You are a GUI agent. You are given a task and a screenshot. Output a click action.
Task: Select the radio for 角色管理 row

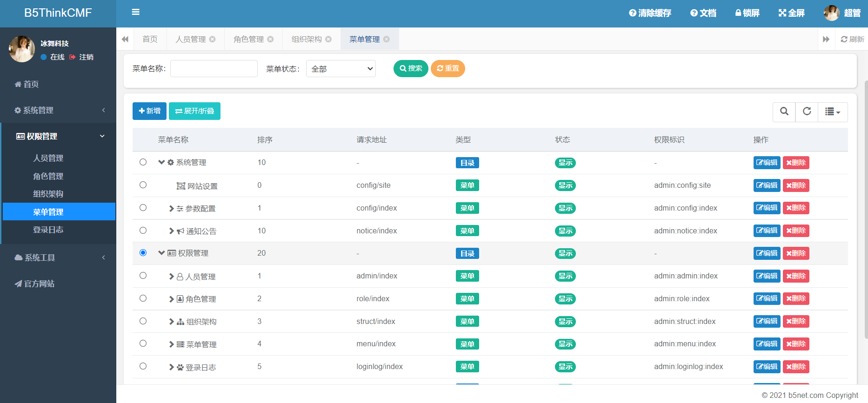[143, 298]
